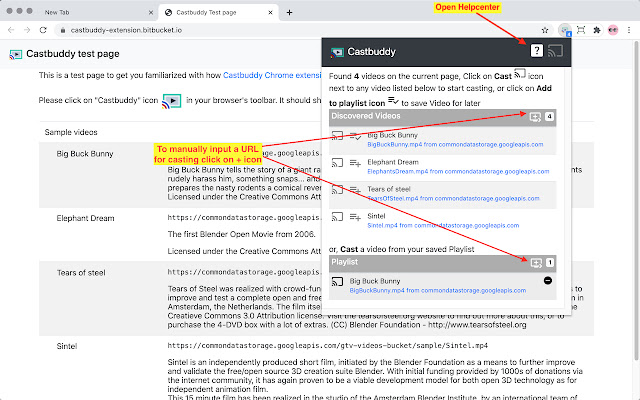
Task: Open Sintel.mp4 link
Action: pyautogui.click(x=443, y=225)
